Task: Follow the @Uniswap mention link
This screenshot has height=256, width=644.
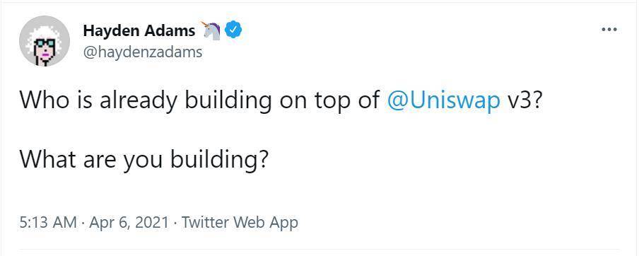Action: 443,100
